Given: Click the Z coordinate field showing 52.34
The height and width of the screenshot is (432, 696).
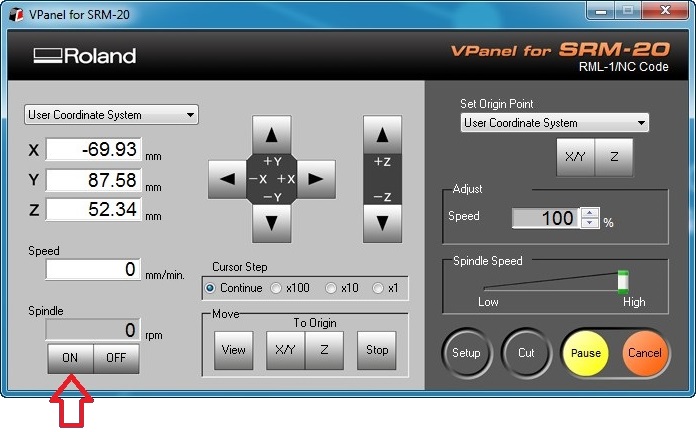Looking at the screenshot, I should coord(94,209).
